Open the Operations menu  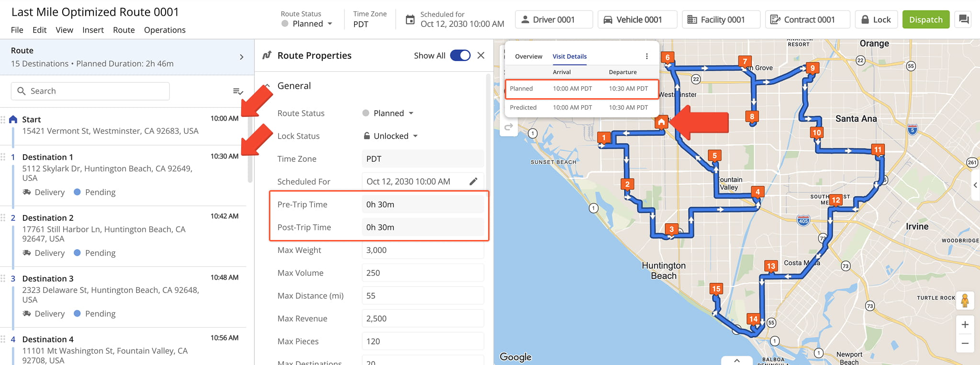[165, 30]
